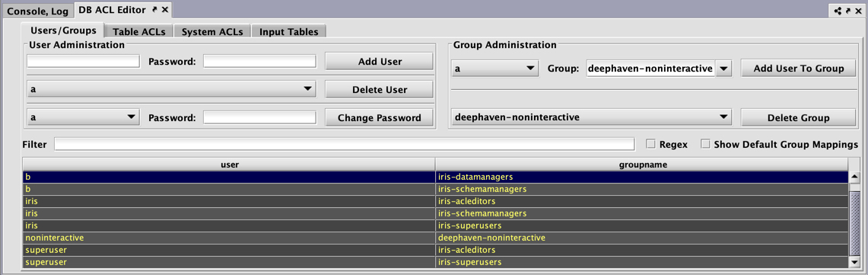Close the panel with the top-right X
Screen dimensions: 868x275
point(857,11)
